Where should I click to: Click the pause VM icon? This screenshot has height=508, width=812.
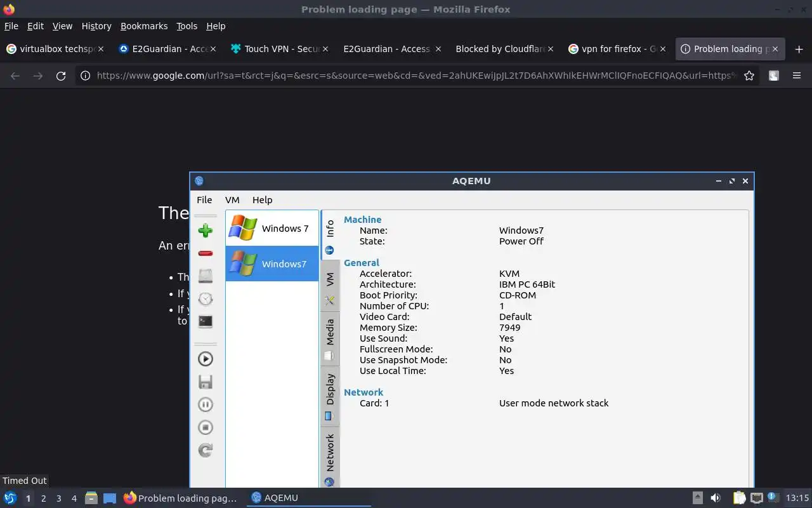(x=205, y=404)
